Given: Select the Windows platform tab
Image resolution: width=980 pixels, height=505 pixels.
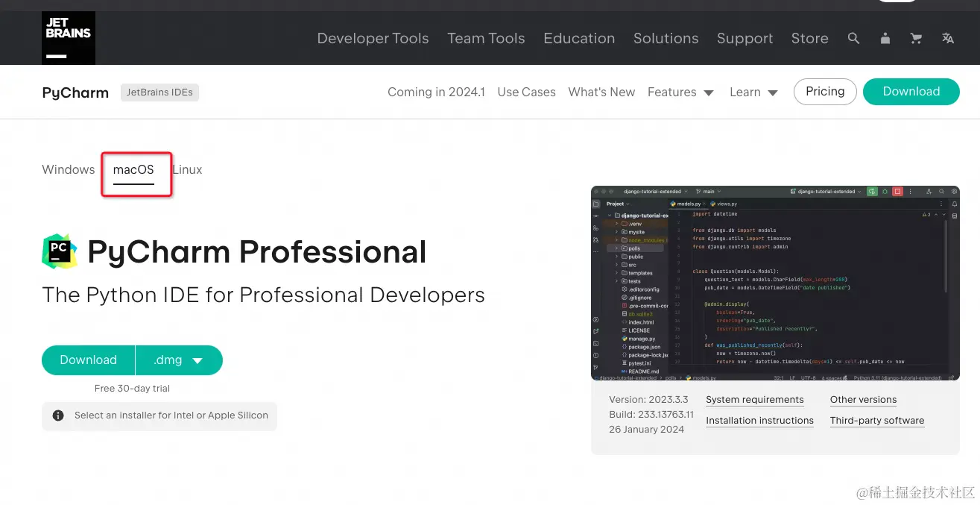Looking at the screenshot, I should point(68,169).
